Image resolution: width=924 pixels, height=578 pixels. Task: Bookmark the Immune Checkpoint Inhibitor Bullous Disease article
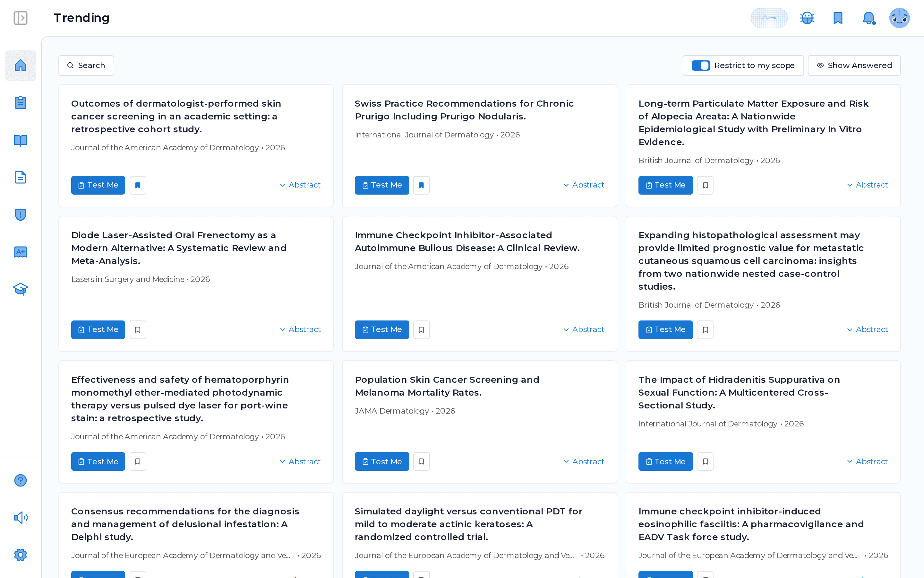pyautogui.click(x=421, y=329)
